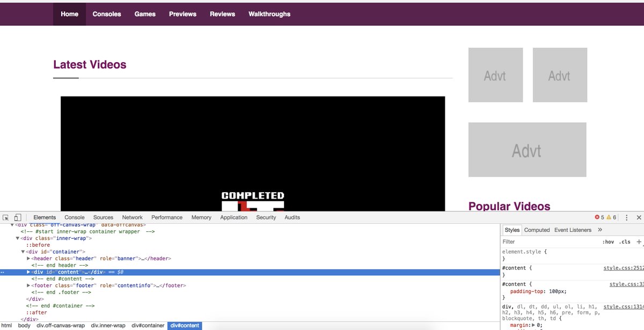
Task: Expand the div id="content" node
Action: [28, 272]
